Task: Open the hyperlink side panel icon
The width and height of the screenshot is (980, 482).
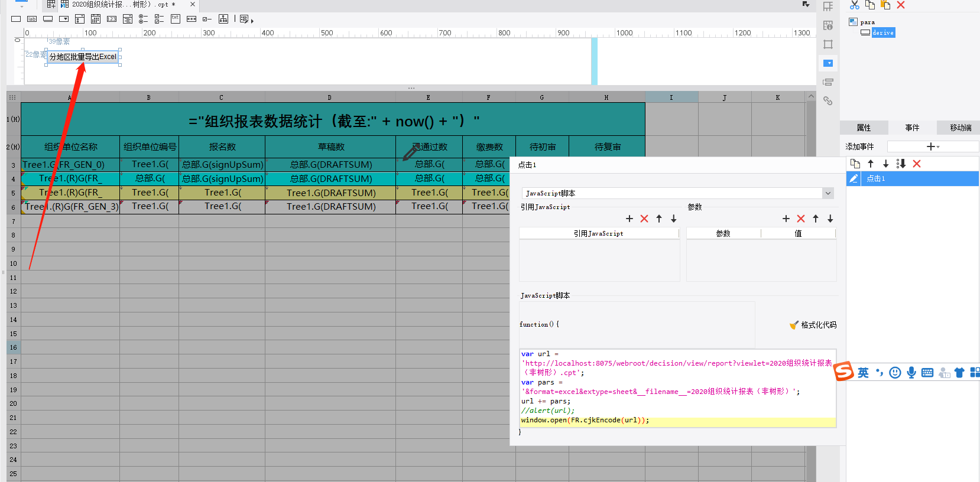Action: point(828,101)
